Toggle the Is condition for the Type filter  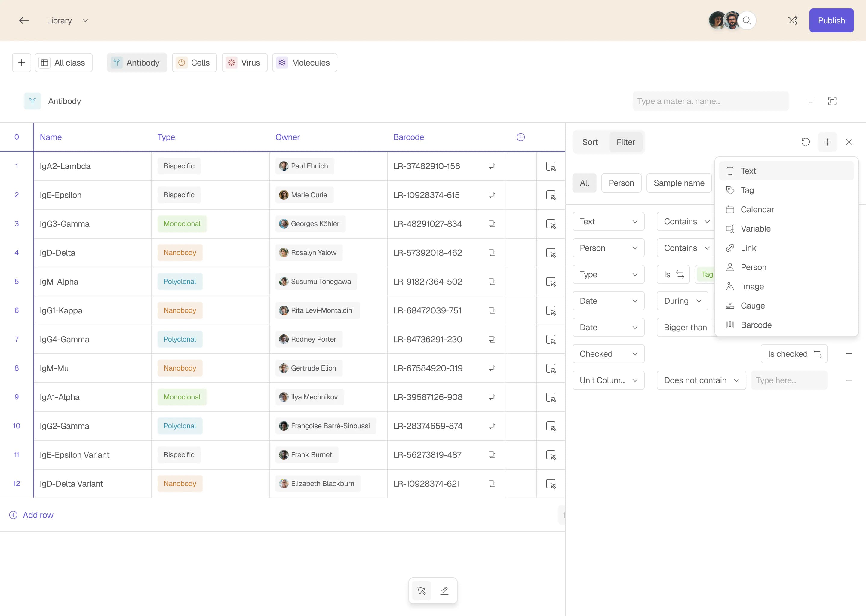[673, 274]
